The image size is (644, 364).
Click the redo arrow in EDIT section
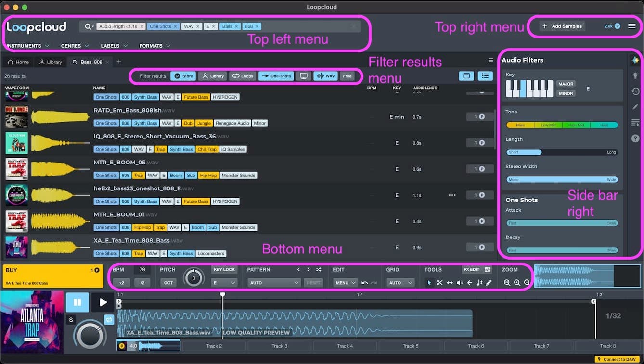click(374, 283)
